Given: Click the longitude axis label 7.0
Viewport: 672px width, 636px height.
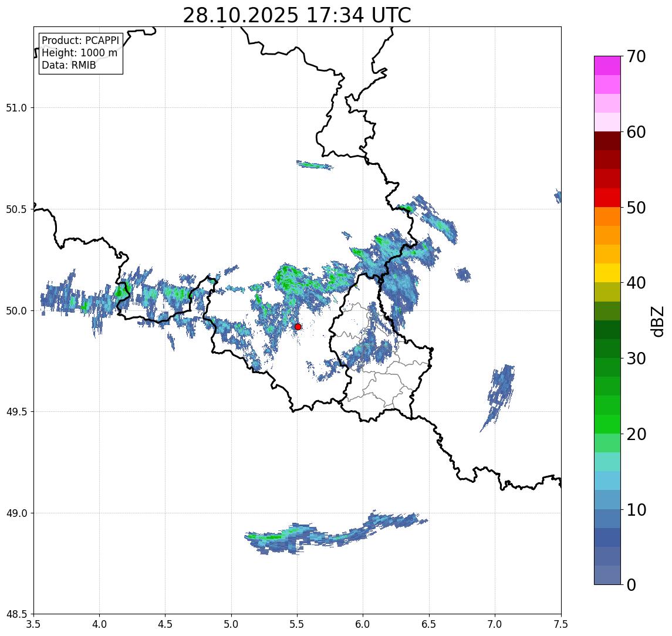Looking at the screenshot, I should (495, 624).
